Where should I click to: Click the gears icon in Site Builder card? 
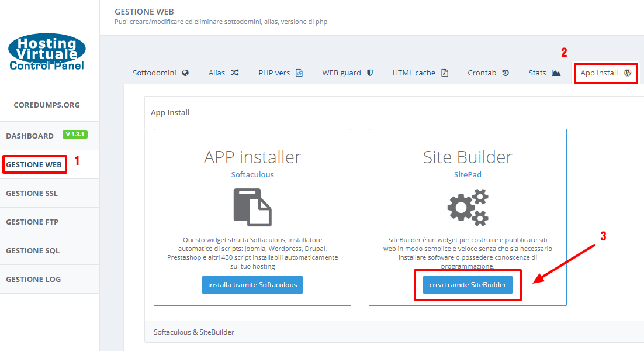point(468,207)
